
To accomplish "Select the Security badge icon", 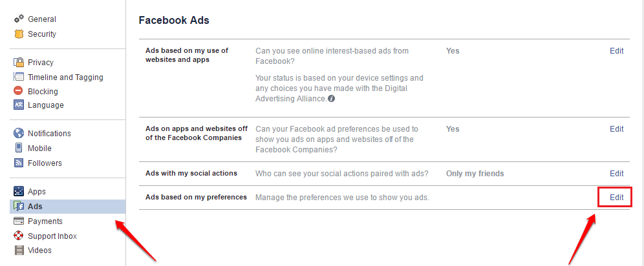I will pyautogui.click(x=19, y=34).
